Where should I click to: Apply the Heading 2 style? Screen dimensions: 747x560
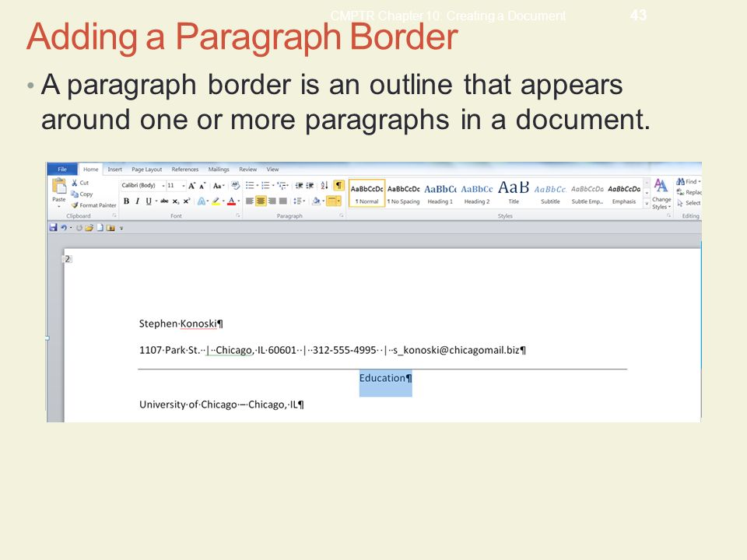click(x=477, y=194)
